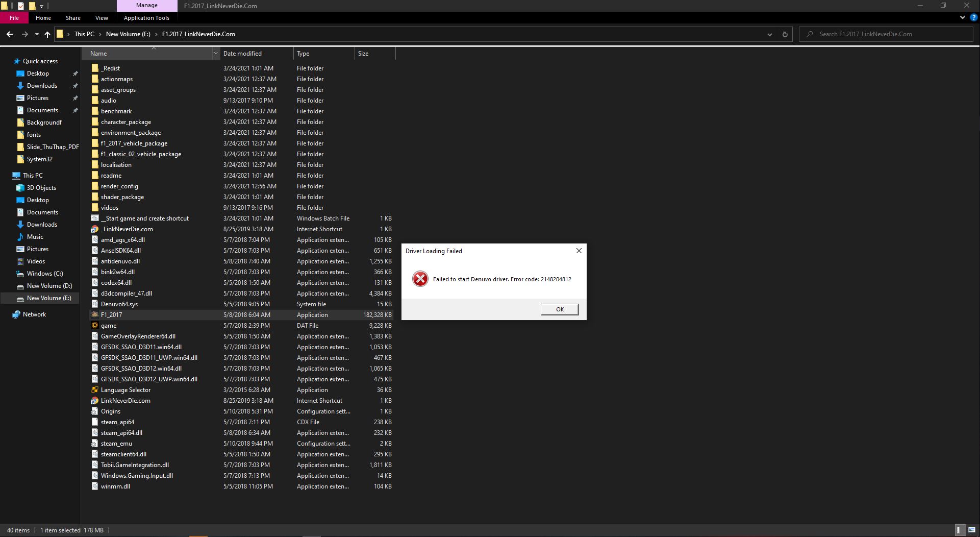Click the Back navigation arrow
The width and height of the screenshot is (980, 537).
click(x=10, y=34)
